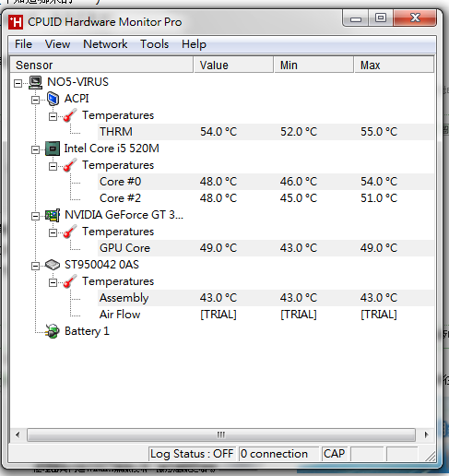Open the Network menu
The width and height of the screenshot is (449, 476).
[105, 44]
